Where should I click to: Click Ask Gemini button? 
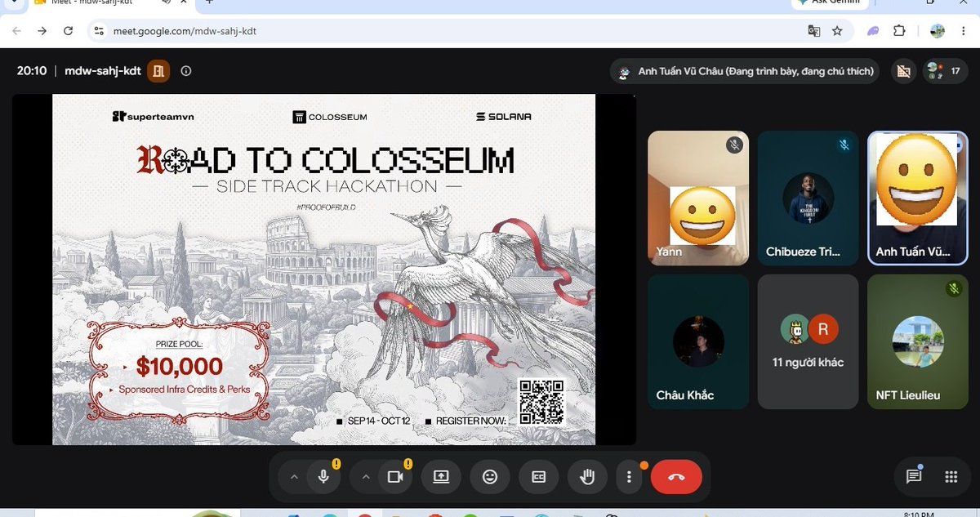pos(828,2)
